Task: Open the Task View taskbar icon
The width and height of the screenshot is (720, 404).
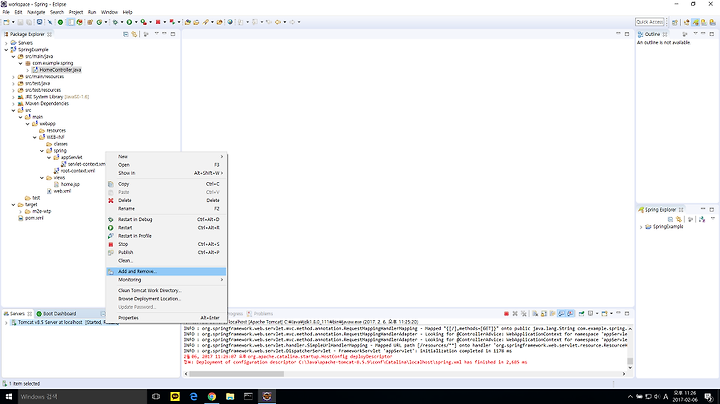Action: (x=156, y=396)
